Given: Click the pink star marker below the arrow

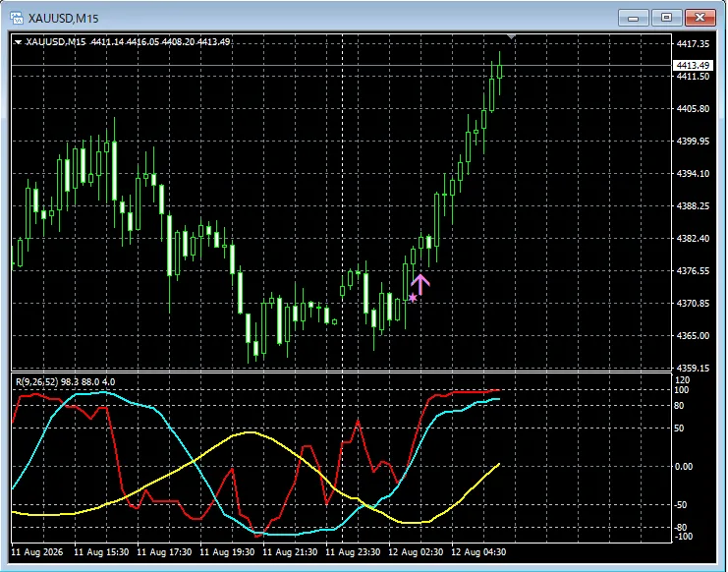Looking at the screenshot, I should 413,297.
